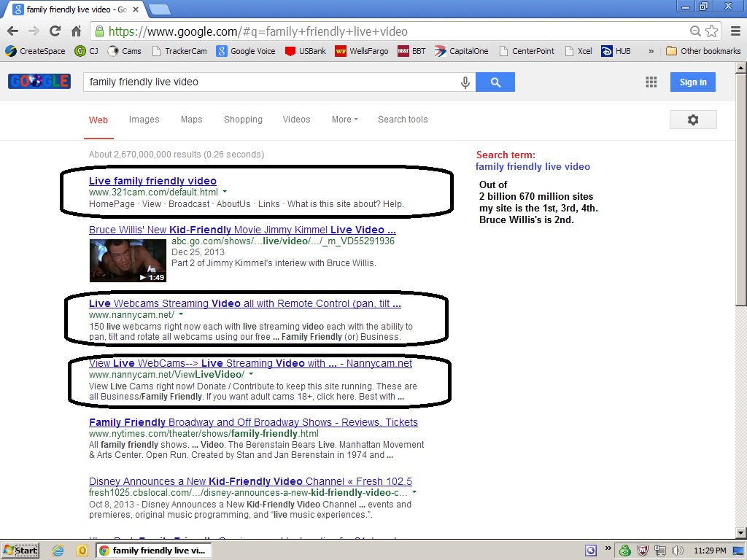747x560 pixels.
Task: Click the Windows Start button
Action: coord(20,551)
